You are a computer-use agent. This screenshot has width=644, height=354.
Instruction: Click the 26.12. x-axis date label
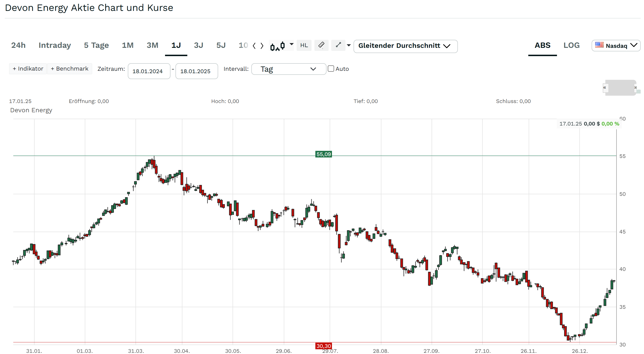[580, 351]
